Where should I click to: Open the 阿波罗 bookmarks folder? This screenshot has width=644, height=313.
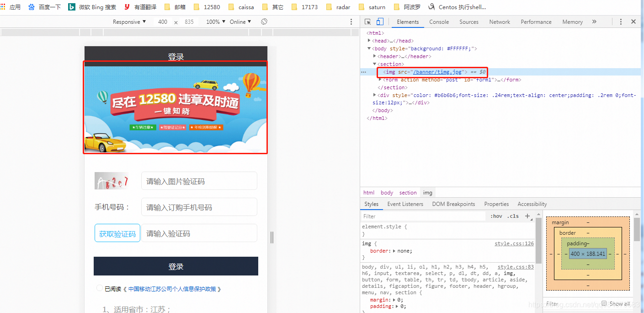pos(408,7)
